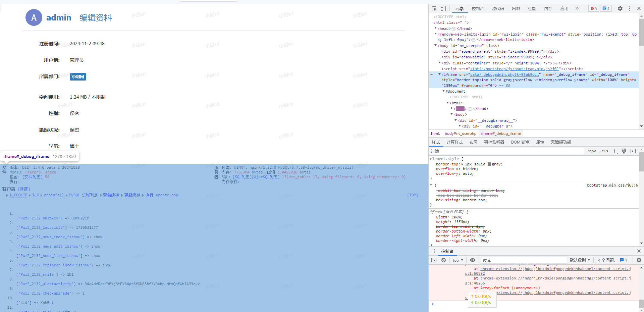Toggle the device toolbar emulation icon
The width and height of the screenshot is (644, 312).
(x=443, y=8)
